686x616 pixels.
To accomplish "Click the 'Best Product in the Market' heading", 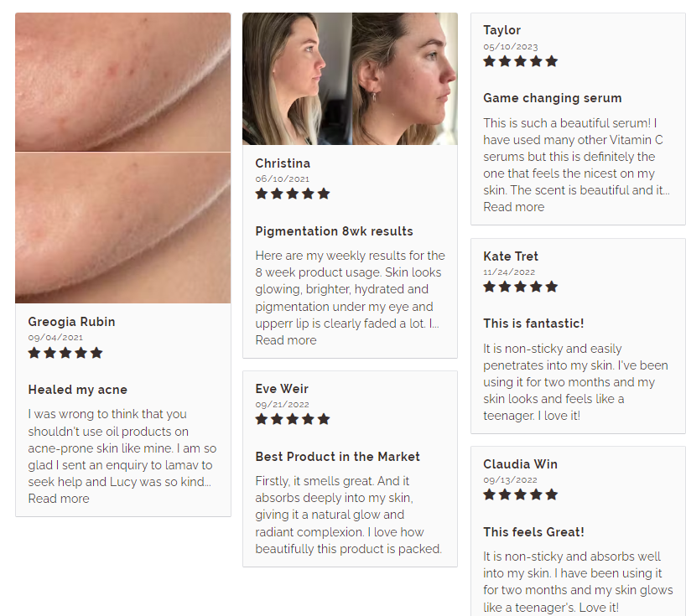I will (x=337, y=457).
